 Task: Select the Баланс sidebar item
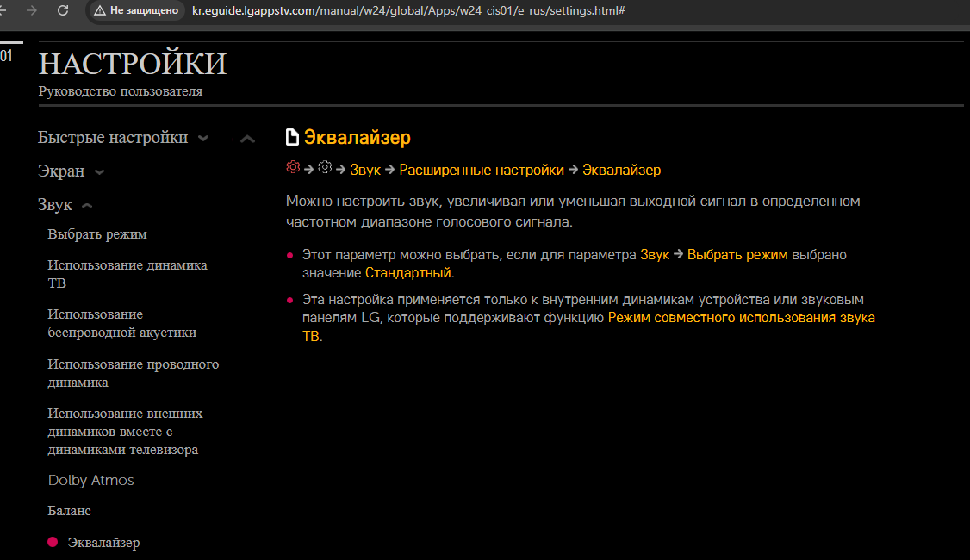70,511
